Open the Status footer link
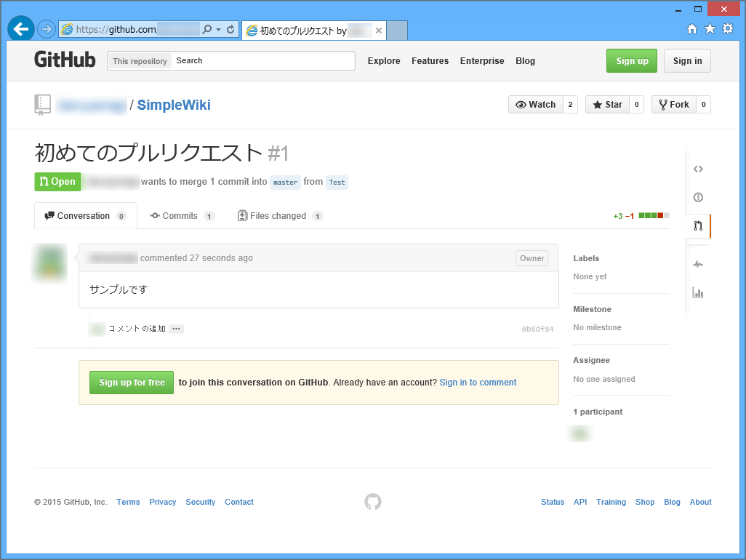The width and height of the screenshot is (746, 560). (x=553, y=502)
